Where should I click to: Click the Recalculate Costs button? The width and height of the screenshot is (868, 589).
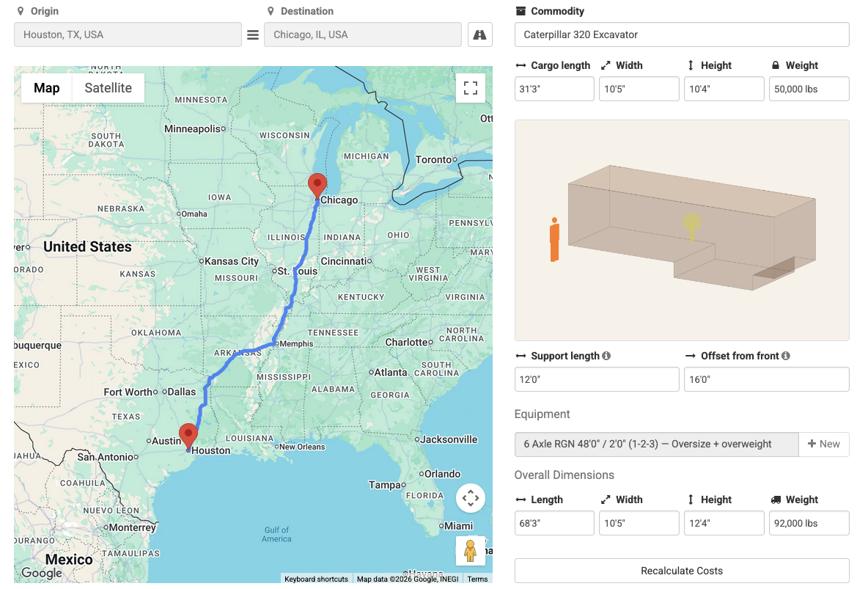click(x=682, y=571)
